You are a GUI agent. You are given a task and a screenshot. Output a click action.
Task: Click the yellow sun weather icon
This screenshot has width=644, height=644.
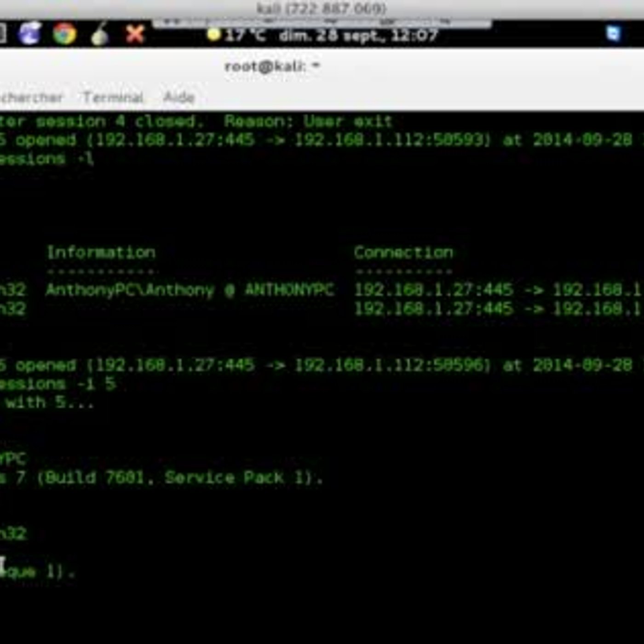213,34
